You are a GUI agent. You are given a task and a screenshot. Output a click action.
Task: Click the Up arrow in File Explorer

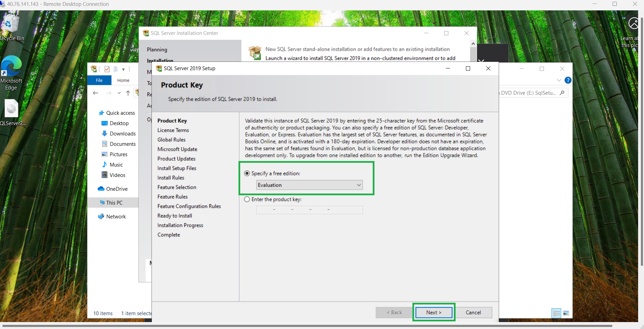pos(128,93)
